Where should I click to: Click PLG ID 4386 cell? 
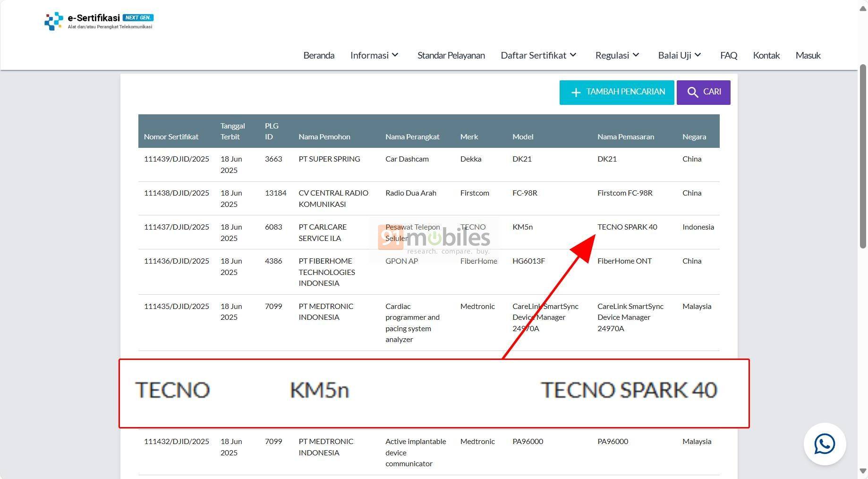click(273, 261)
